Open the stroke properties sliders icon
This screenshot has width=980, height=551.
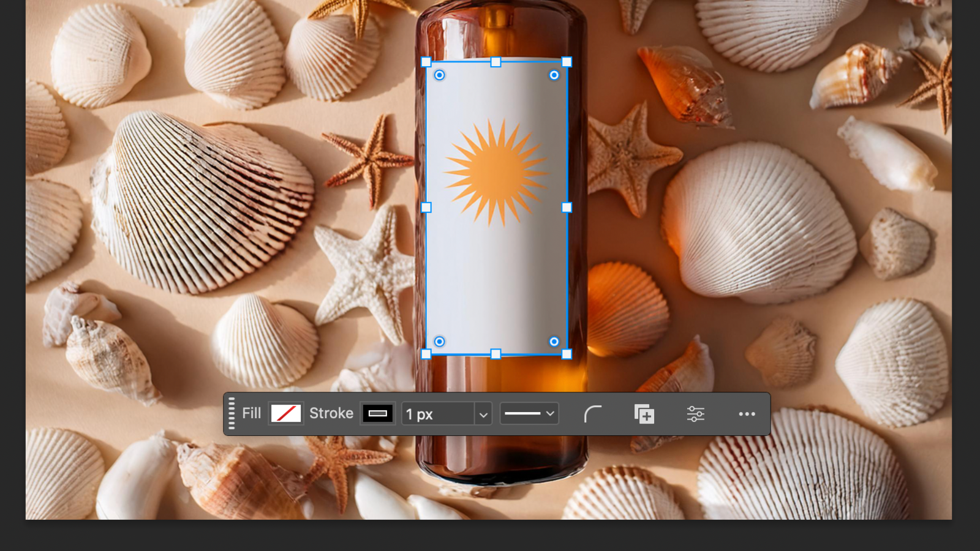(696, 414)
